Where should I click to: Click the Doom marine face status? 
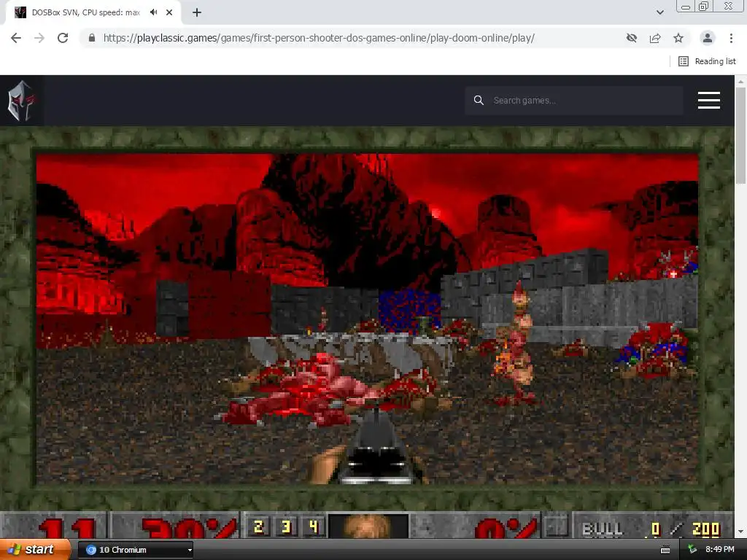point(368,526)
